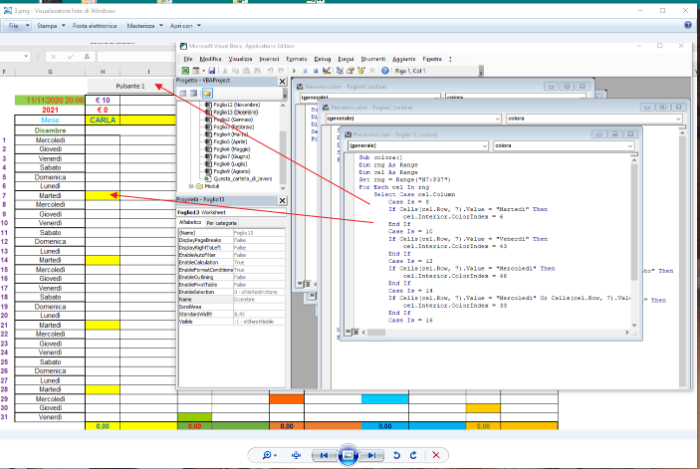
Task: Delete the photo with the red X
Action: (x=436, y=455)
